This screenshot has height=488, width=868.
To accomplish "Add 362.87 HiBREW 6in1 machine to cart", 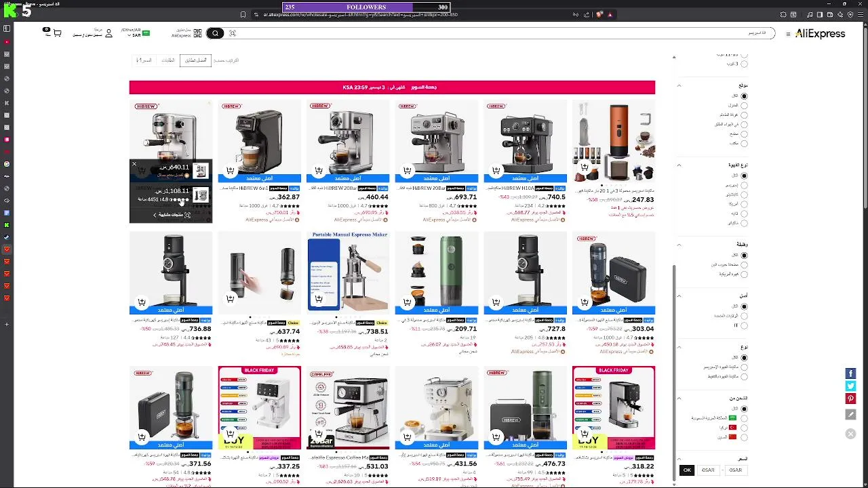I will click(x=230, y=170).
